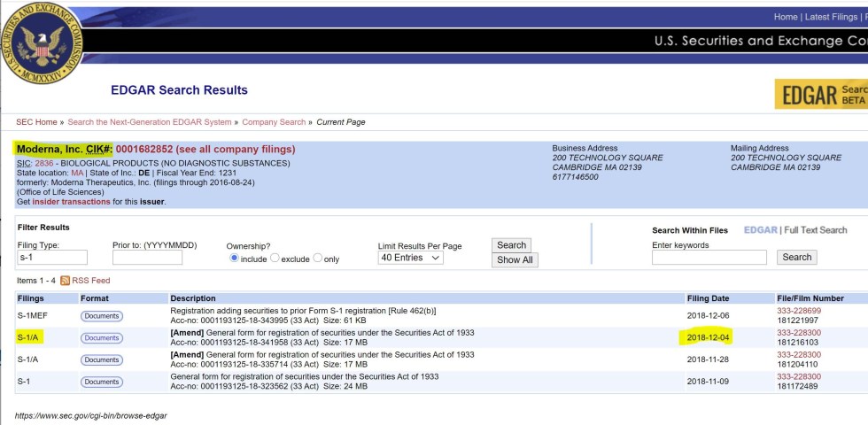The height and width of the screenshot is (425, 868).
Task: Open Documents for S-1/A filed 2018-11-28
Action: [102, 360]
